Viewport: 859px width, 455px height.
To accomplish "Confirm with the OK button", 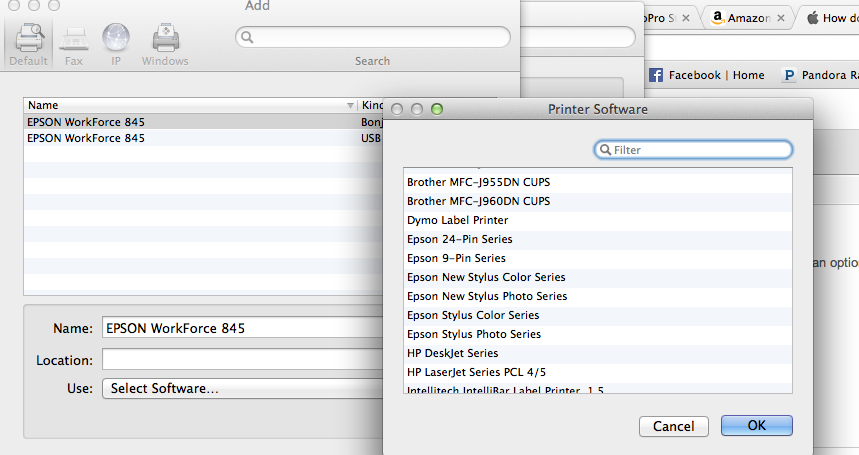I will (x=757, y=425).
